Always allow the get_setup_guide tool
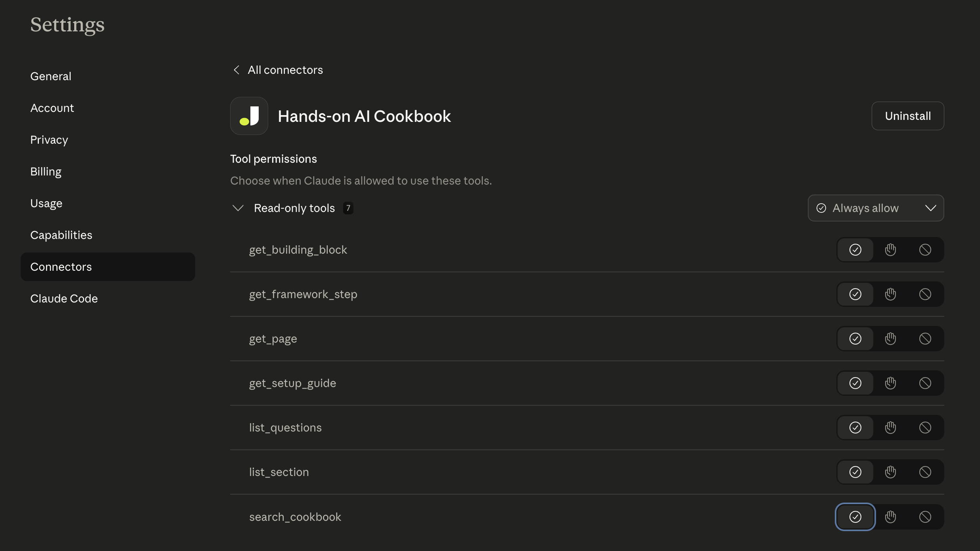Image resolution: width=980 pixels, height=551 pixels. tap(855, 383)
